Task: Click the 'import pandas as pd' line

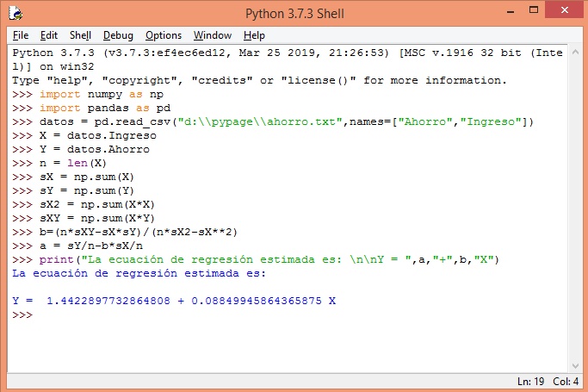Action: pyautogui.click(x=91, y=108)
